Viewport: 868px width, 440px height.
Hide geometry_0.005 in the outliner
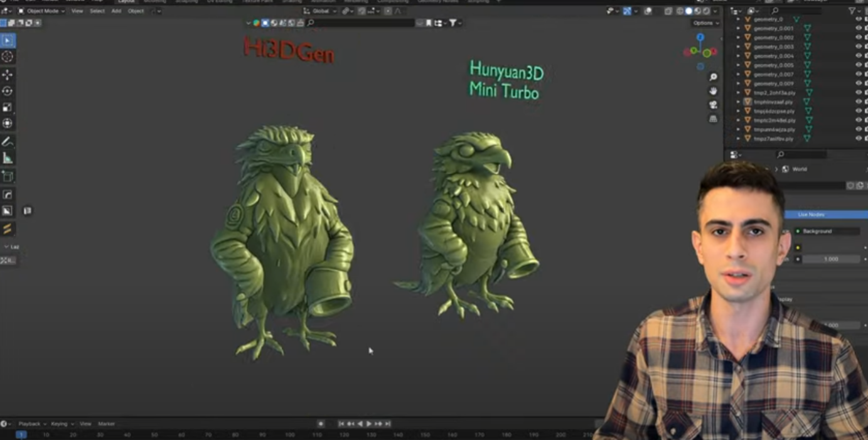pyautogui.click(x=859, y=65)
